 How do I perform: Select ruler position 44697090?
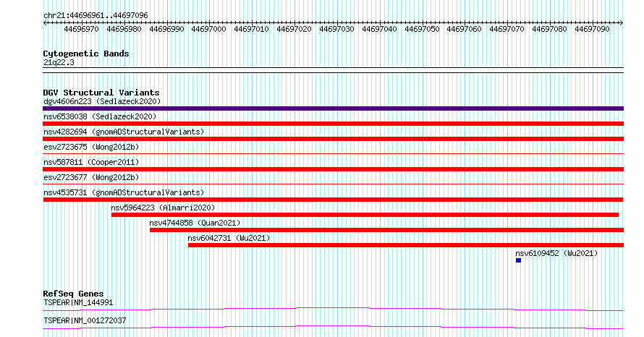[x=592, y=29]
